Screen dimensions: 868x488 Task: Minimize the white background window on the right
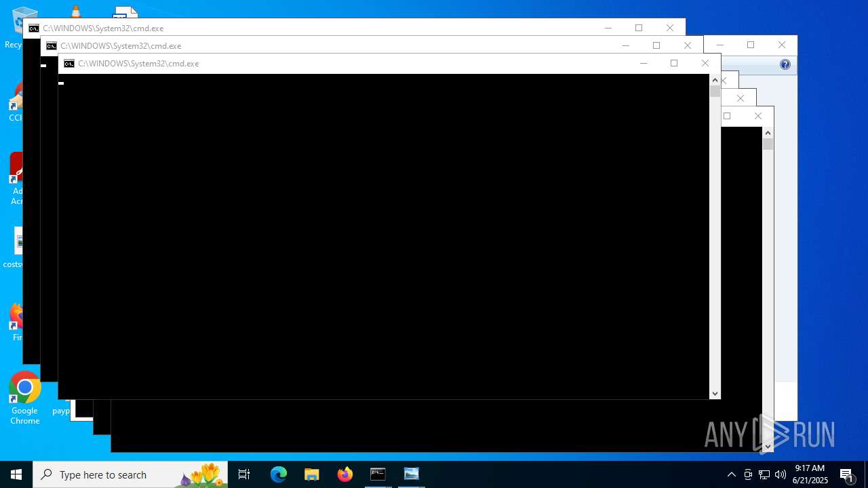pyautogui.click(x=720, y=45)
